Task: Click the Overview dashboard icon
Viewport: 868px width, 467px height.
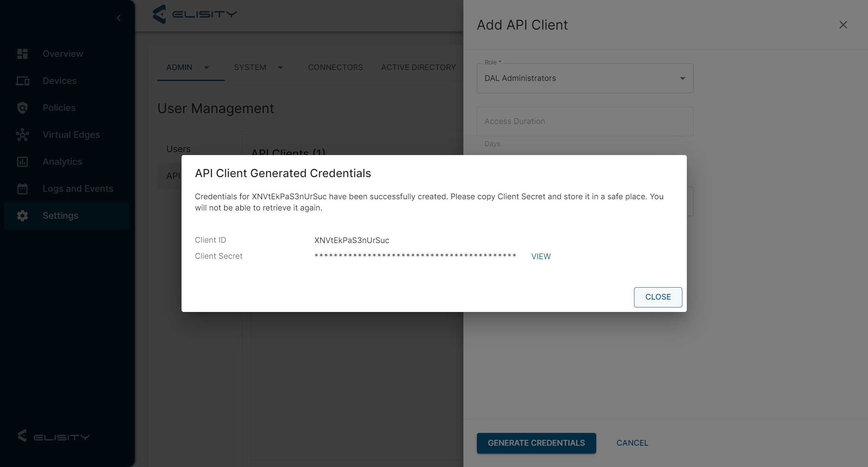Action: [x=22, y=54]
